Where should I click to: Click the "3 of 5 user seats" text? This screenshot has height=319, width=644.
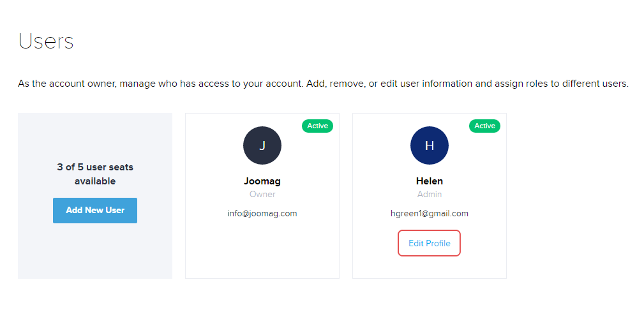coord(95,167)
